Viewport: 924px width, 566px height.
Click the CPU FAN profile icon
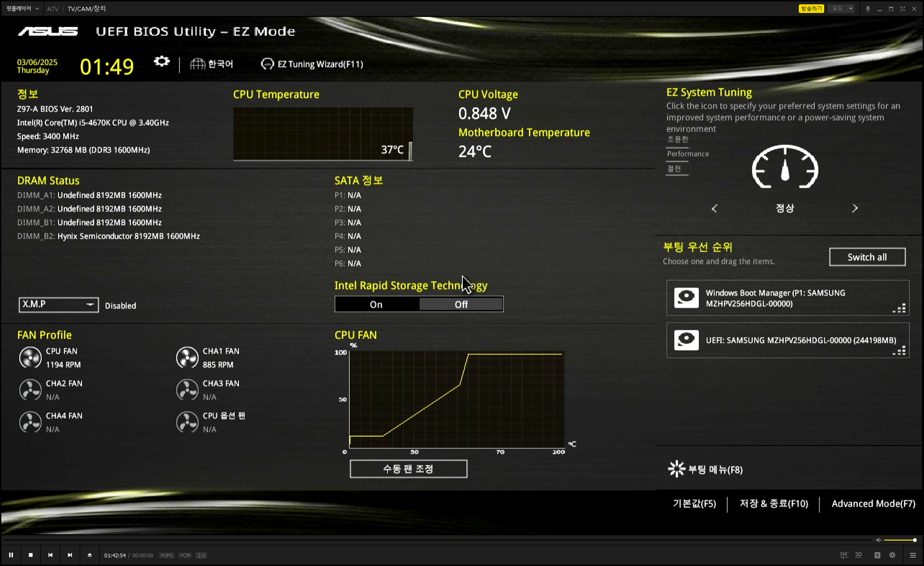30,358
